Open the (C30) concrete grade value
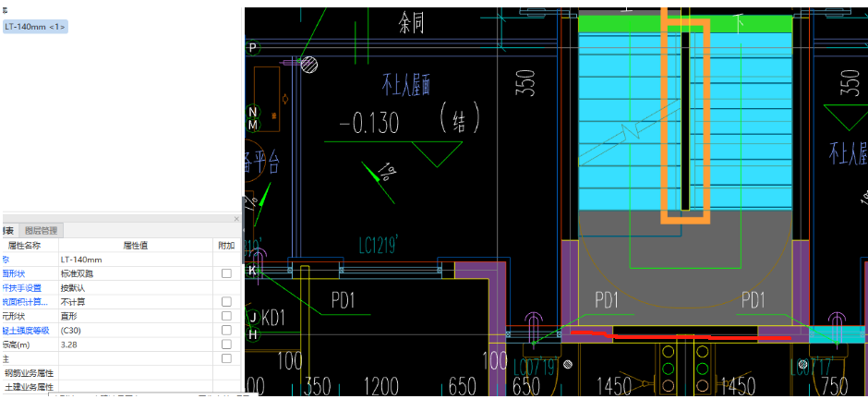The height and width of the screenshot is (399, 868). [x=136, y=331]
